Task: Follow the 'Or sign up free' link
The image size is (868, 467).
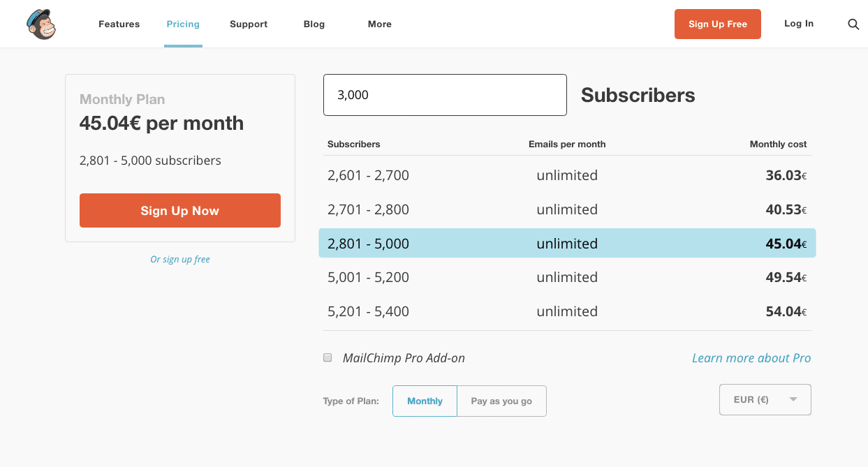Action: point(180,260)
